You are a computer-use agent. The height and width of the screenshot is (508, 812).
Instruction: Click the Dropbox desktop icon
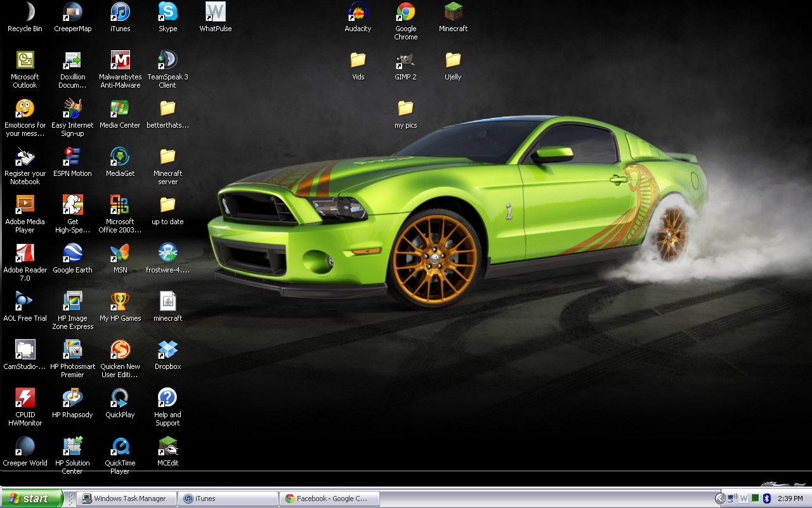point(167,350)
